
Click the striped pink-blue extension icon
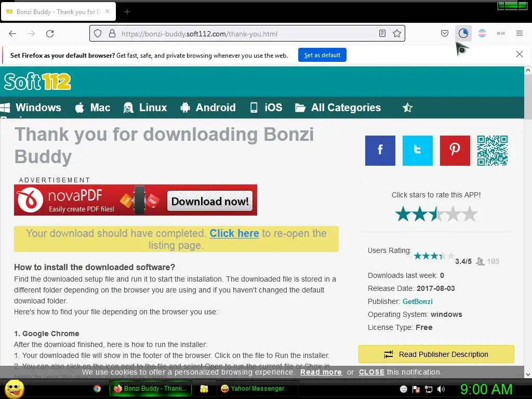(x=482, y=33)
